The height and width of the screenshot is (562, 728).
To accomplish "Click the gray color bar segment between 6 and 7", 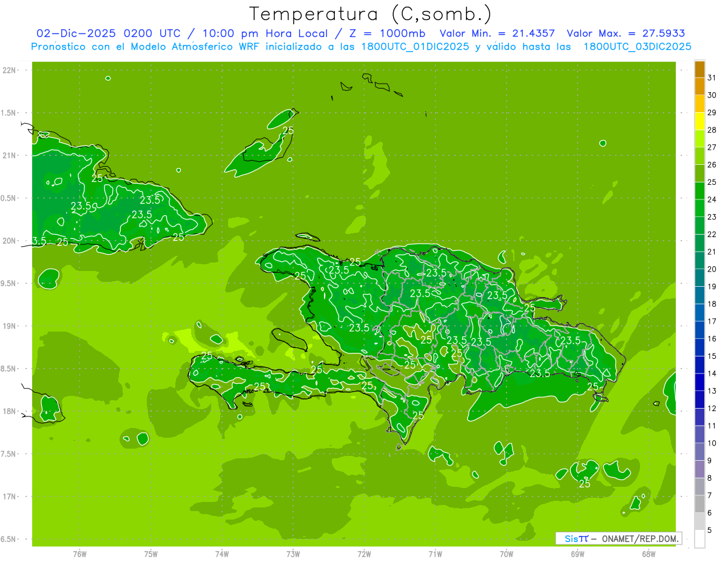I will (699, 504).
